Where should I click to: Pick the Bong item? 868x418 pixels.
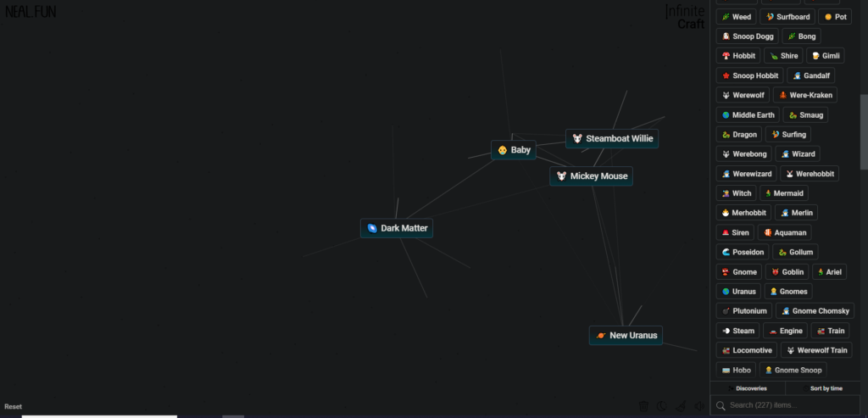click(801, 36)
